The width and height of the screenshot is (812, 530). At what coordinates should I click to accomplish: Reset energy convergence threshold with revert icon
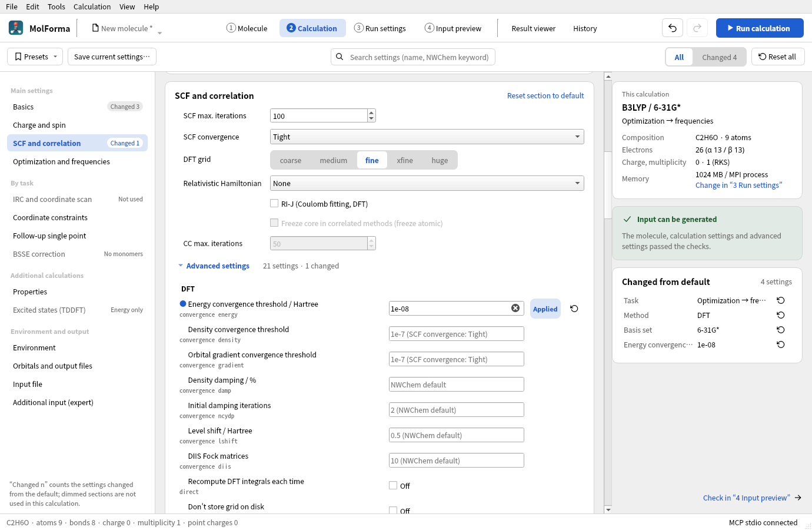(574, 309)
